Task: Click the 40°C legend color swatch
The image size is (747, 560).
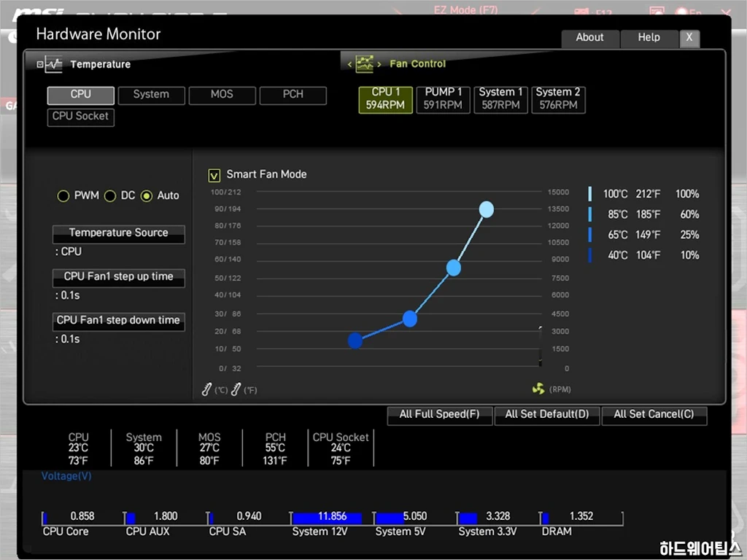Action: click(x=590, y=255)
